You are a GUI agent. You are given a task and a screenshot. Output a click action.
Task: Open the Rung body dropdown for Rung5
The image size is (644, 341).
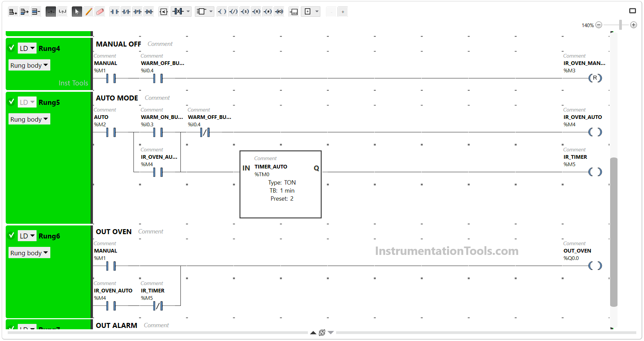[x=29, y=119]
